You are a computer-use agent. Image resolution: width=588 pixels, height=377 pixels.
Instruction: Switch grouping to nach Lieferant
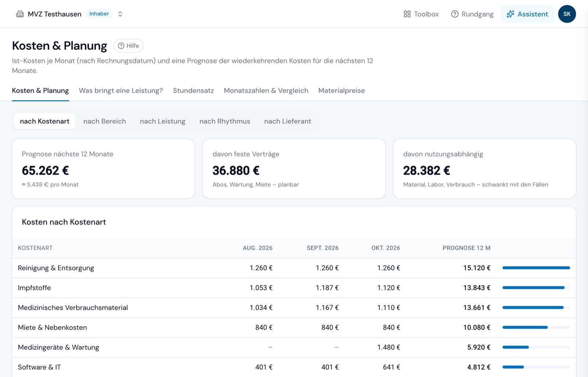pyautogui.click(x=288, y=121)
